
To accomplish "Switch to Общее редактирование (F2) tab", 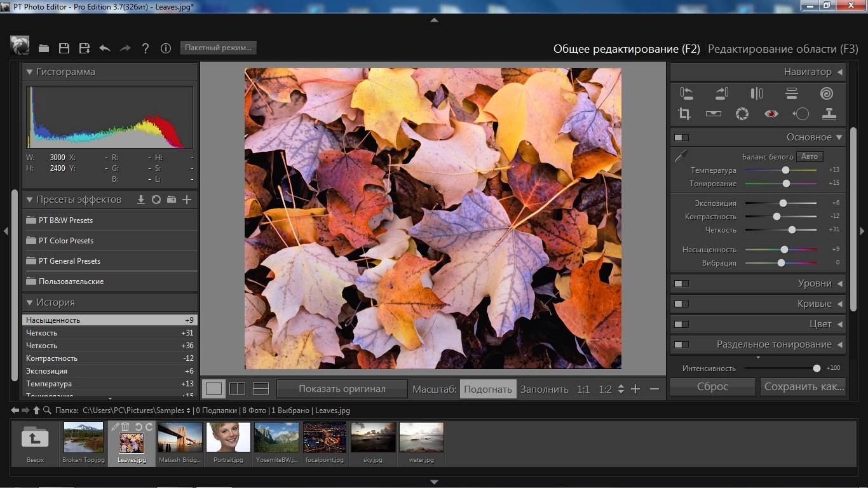I will (627, 49).
